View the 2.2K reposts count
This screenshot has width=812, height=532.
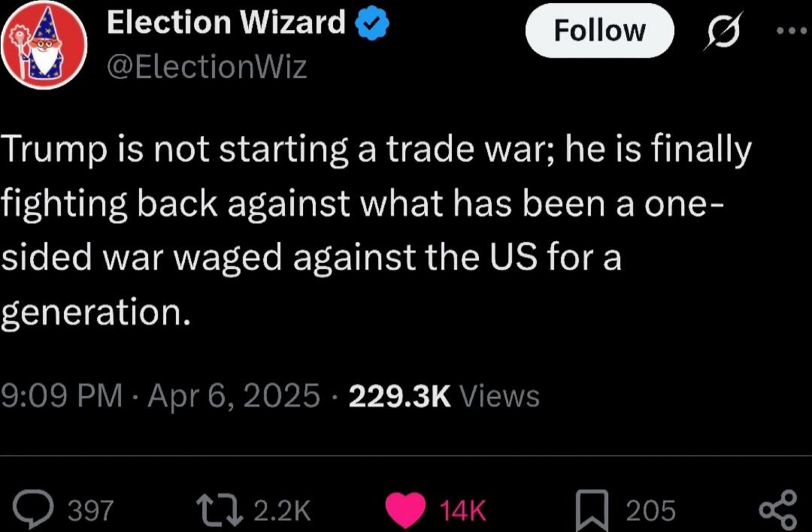[282, 510]
